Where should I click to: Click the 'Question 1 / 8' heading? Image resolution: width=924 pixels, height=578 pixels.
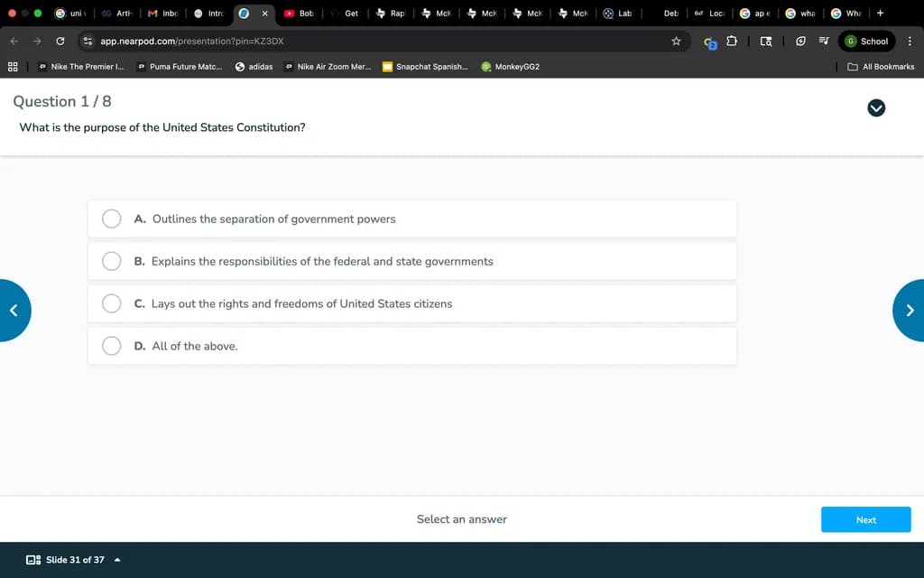[62, 101]
